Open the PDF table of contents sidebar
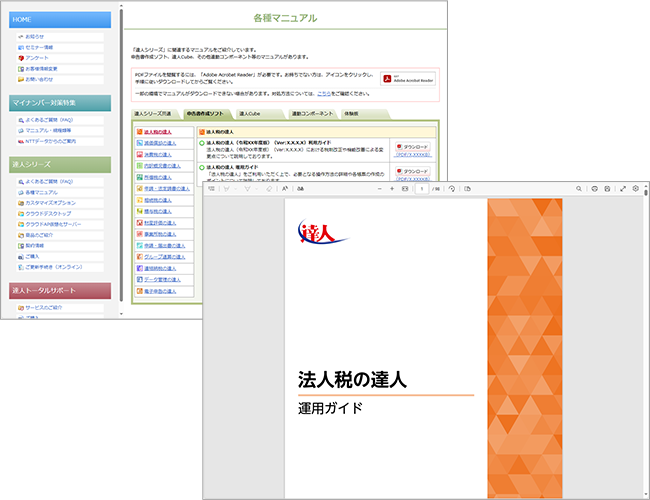650x500 pixels. (x=213, y=188)
